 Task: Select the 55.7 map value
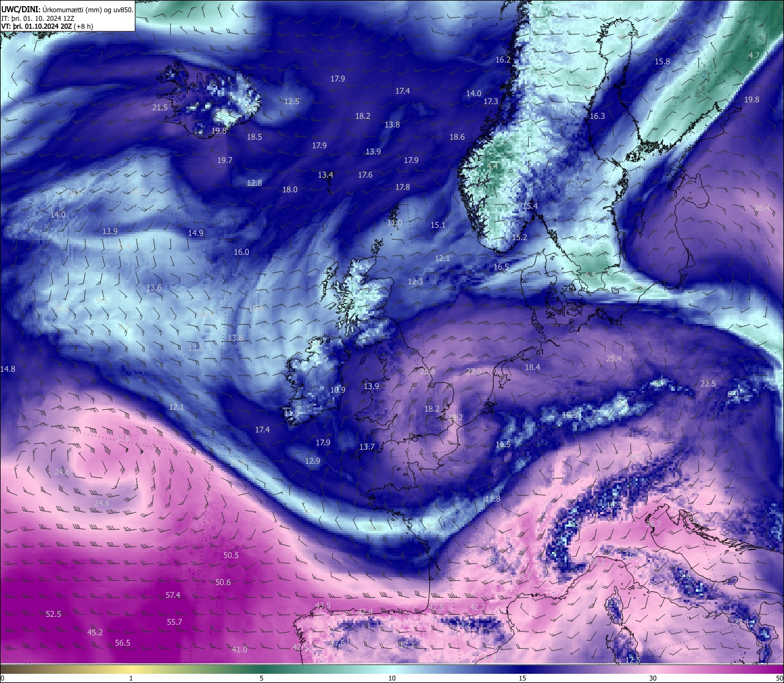tap(175, 622)
